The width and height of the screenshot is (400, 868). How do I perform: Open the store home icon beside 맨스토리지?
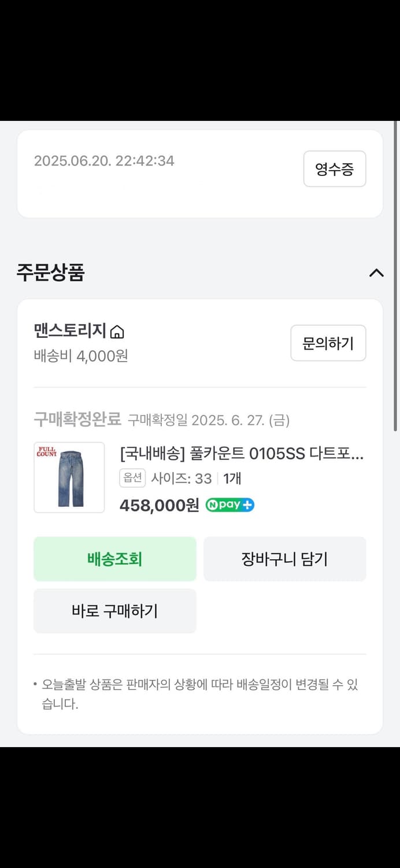117,332
